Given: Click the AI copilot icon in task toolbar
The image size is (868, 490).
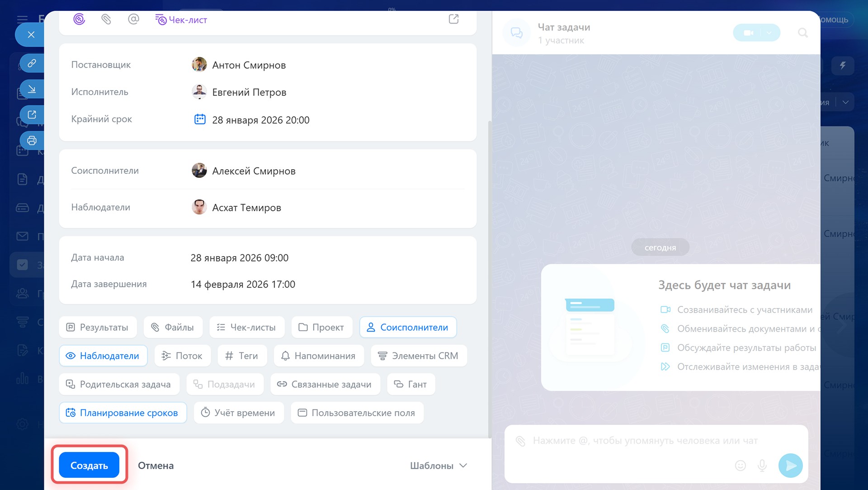Looking at the screenshot, I should coord(79,19).
